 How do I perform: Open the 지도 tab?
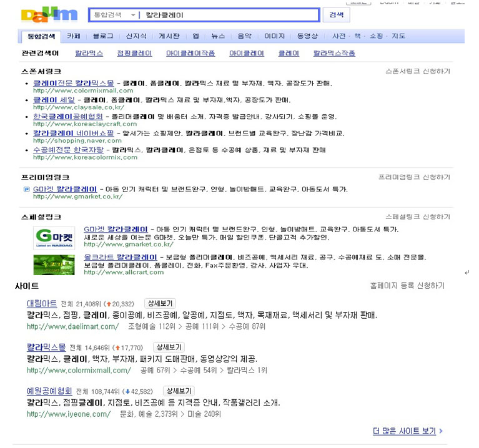coord(398,36)
